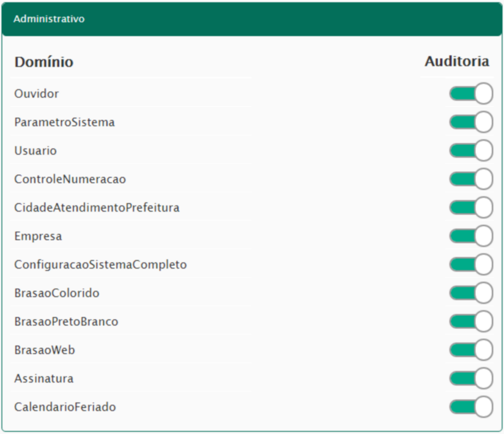This screenshot has height=434, width=504.
Task: Click the Domínio column header
Action: pos(44,62)
